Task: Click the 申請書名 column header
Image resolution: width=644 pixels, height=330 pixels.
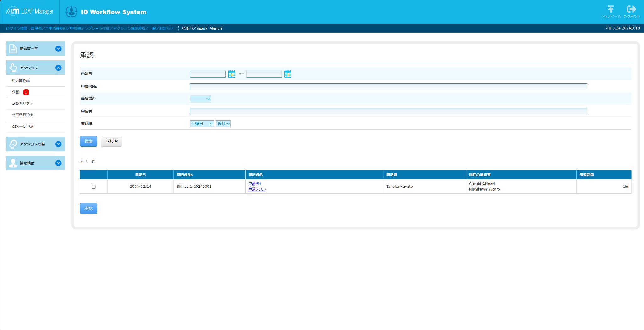Action: point(314,175)
